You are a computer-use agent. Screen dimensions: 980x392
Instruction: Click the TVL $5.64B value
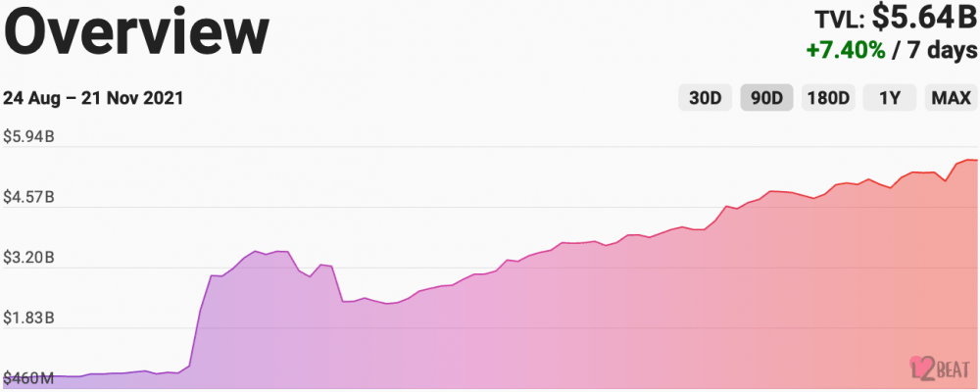(923, 20)
